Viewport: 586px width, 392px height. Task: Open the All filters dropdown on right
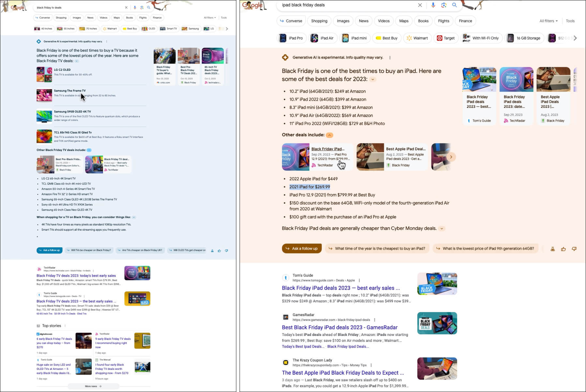pos(548,21)
